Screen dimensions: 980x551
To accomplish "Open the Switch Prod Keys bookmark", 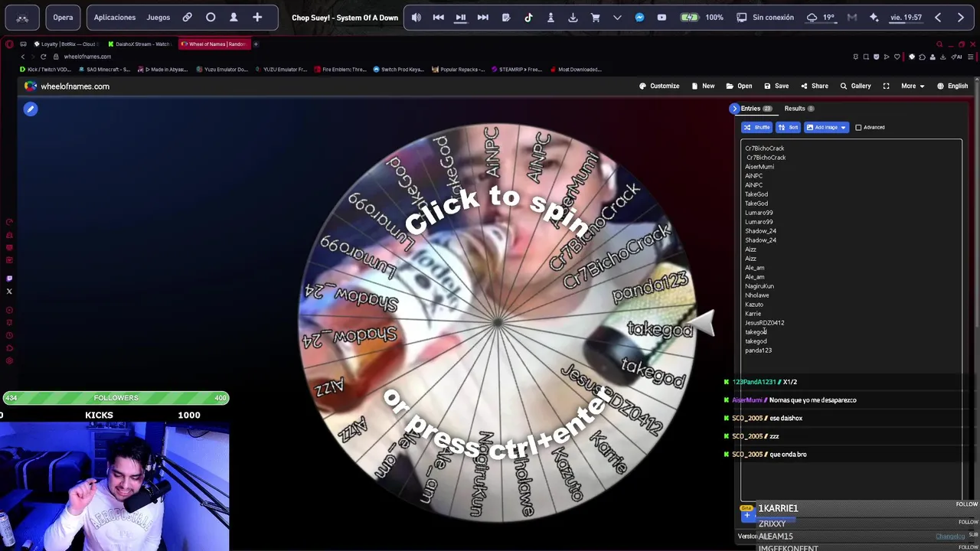I will (x=398, y=70).
